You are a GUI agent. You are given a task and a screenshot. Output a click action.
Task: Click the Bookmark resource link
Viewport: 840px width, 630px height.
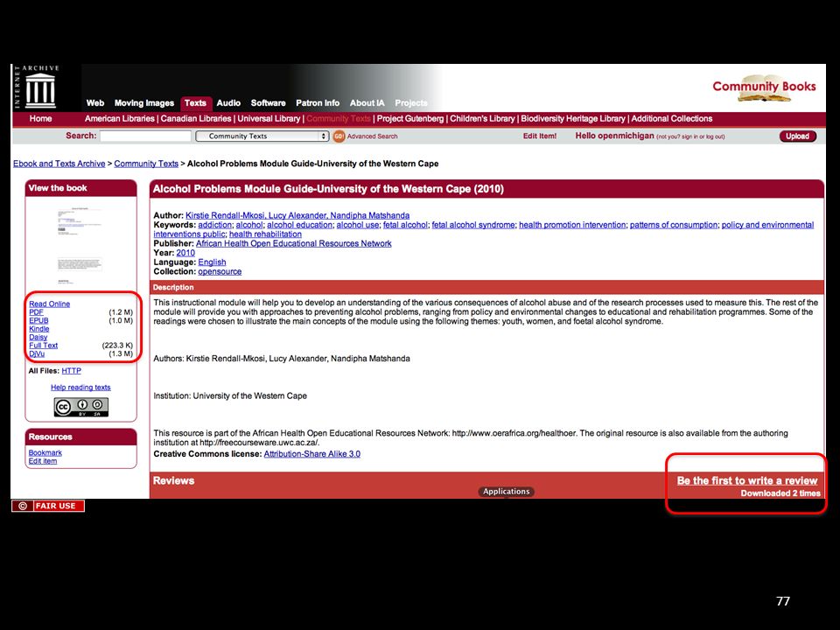tap(45, 452)
